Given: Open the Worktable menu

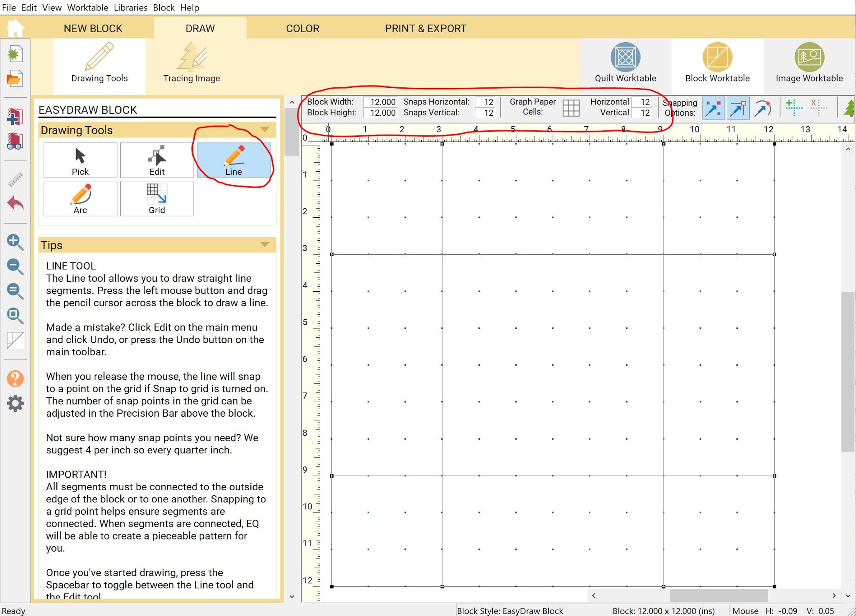Looking at the screenshot, I should coord(87,8).
